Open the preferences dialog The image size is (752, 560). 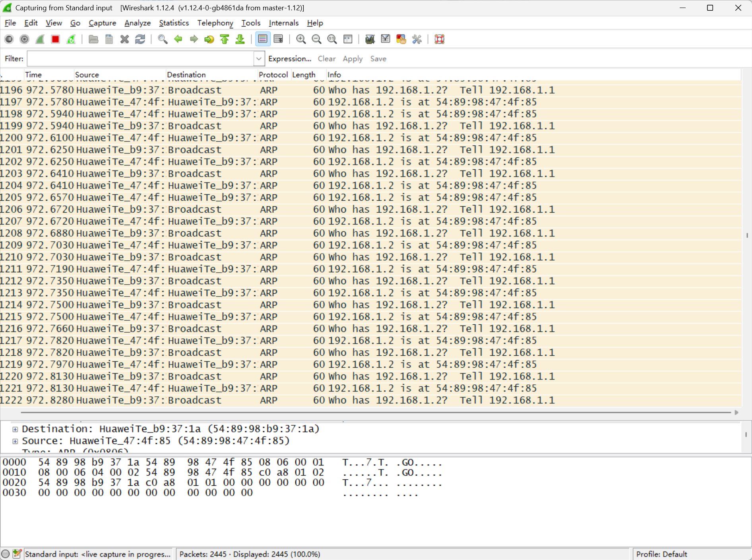click(x=417, y=39)
